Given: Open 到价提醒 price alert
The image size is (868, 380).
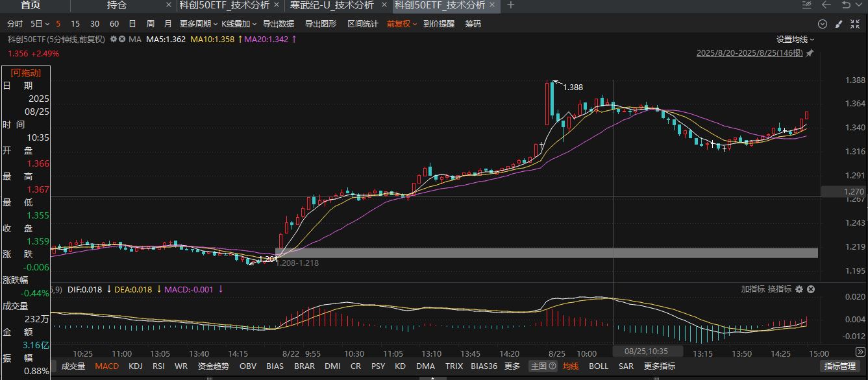Looking at the screenshot, I should pyautogui.click(x=439, y=24).
